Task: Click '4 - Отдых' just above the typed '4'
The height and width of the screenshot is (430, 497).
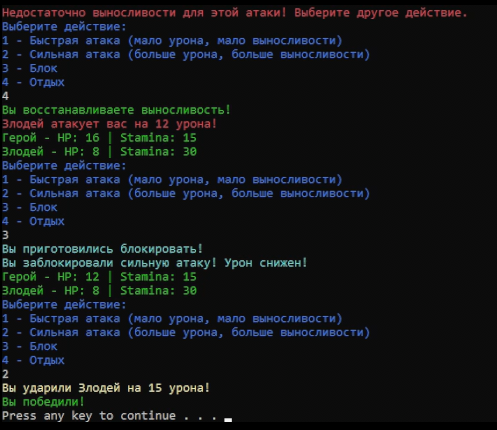Action: [33, 82]
